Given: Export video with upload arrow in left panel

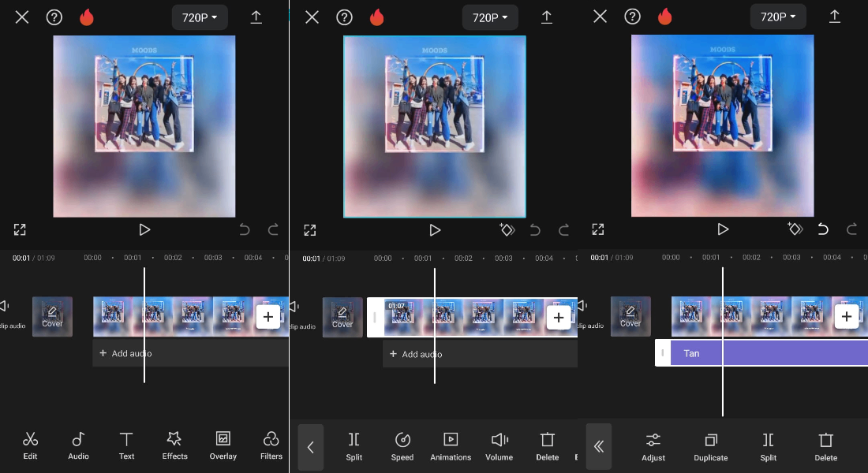Looking at the screenshot, I should (256, 17).
